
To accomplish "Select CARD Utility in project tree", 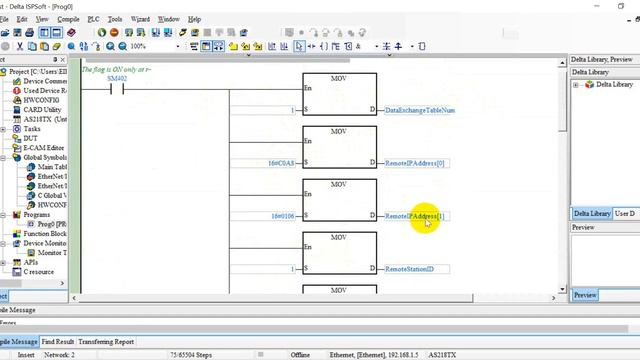I will pyautogui.click(x=42, y=109).
